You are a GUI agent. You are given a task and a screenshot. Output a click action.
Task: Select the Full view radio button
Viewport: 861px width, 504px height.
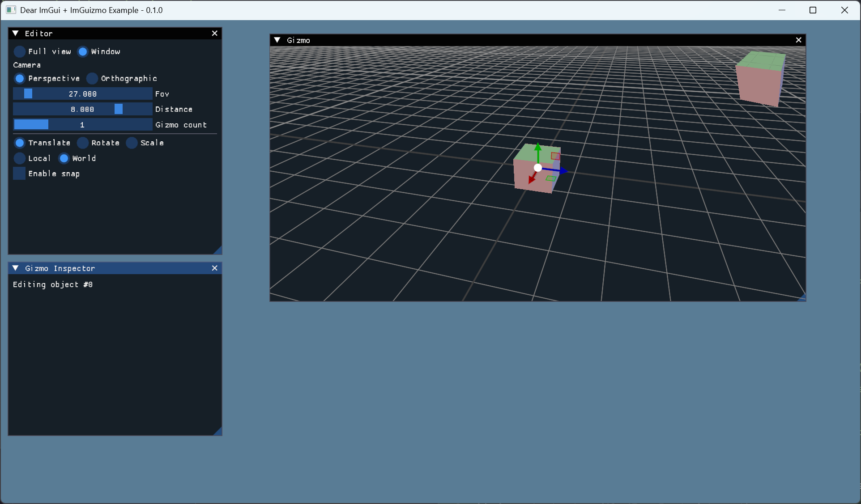click(x=20, y=51)
